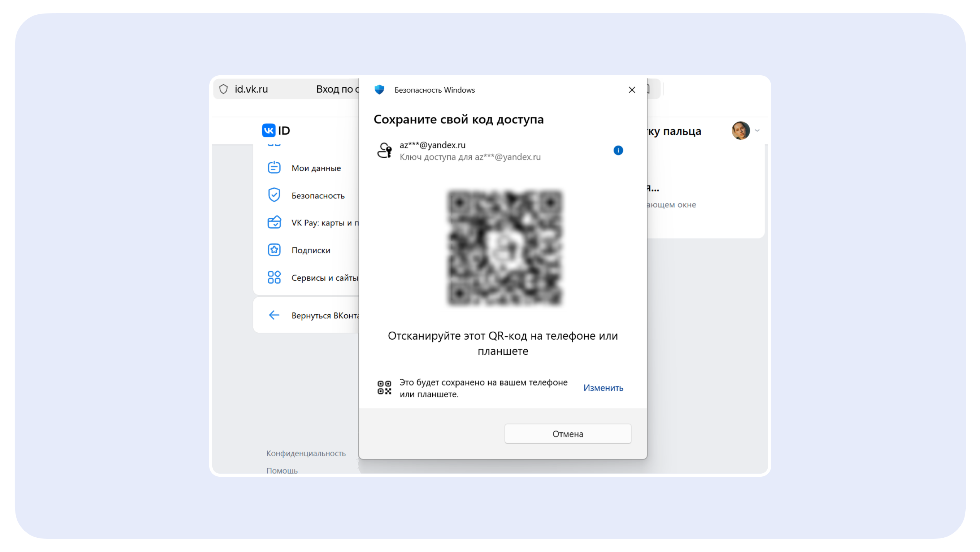Open Конфиденциальность footer link

[306, 453]
